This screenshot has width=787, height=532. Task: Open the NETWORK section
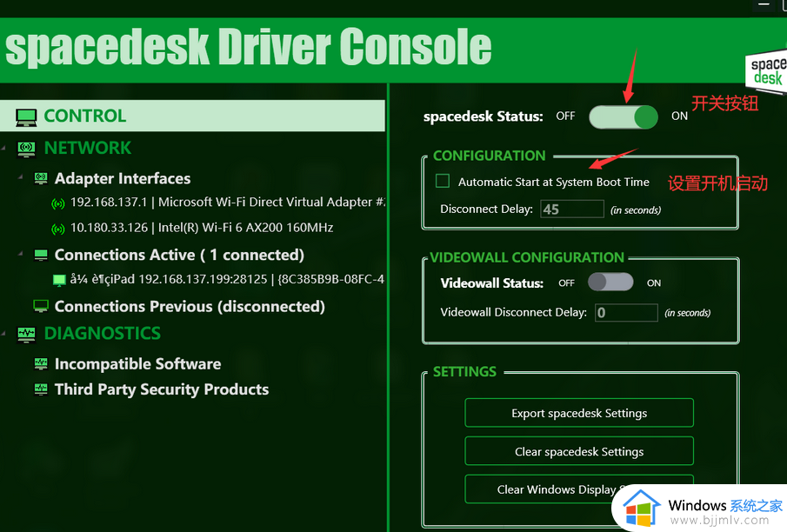pyautogui.click(x=88, y=148)
